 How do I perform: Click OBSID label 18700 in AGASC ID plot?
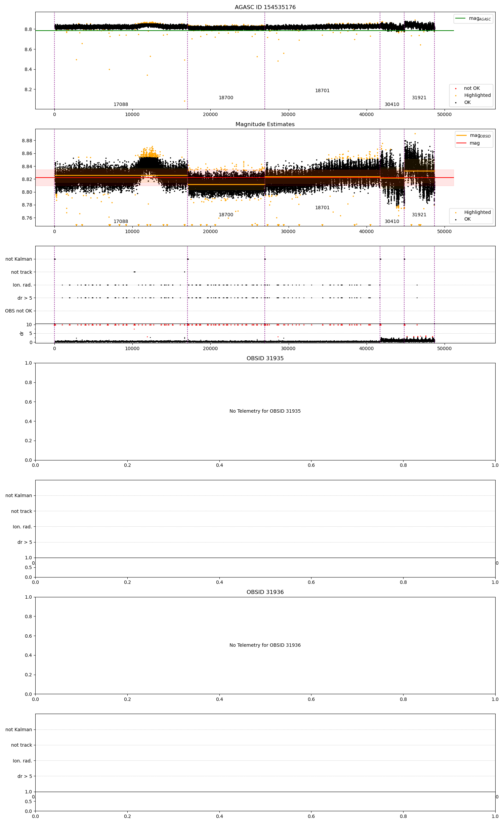coord(226,98)
